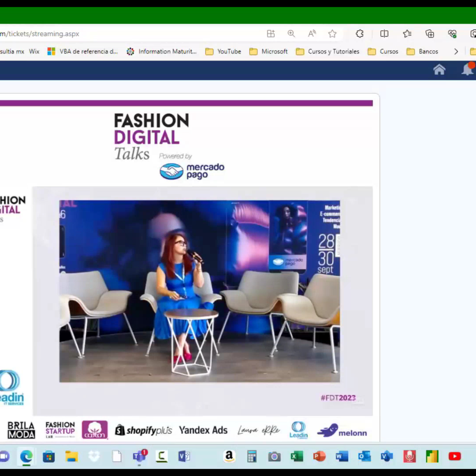Open the browser Extensions puzzle icon
The image size is (476, 476).
coord(360,33)
